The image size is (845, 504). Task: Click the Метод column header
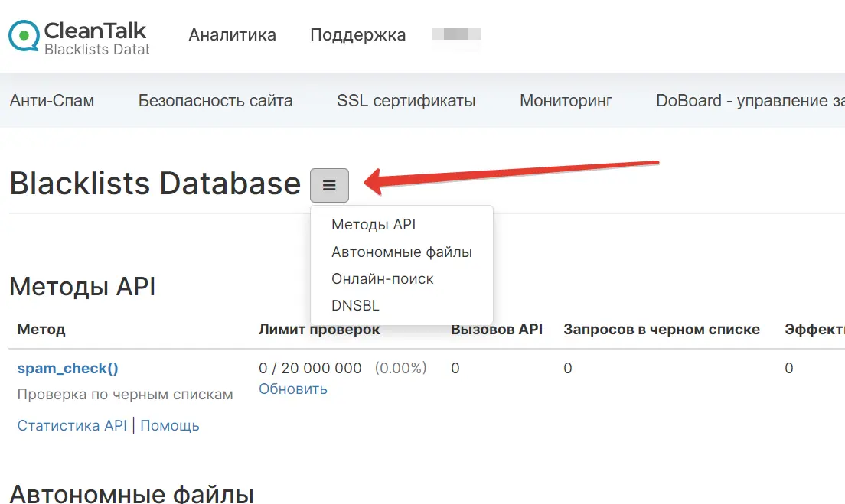pyautogui.click(x=41, y=329)
